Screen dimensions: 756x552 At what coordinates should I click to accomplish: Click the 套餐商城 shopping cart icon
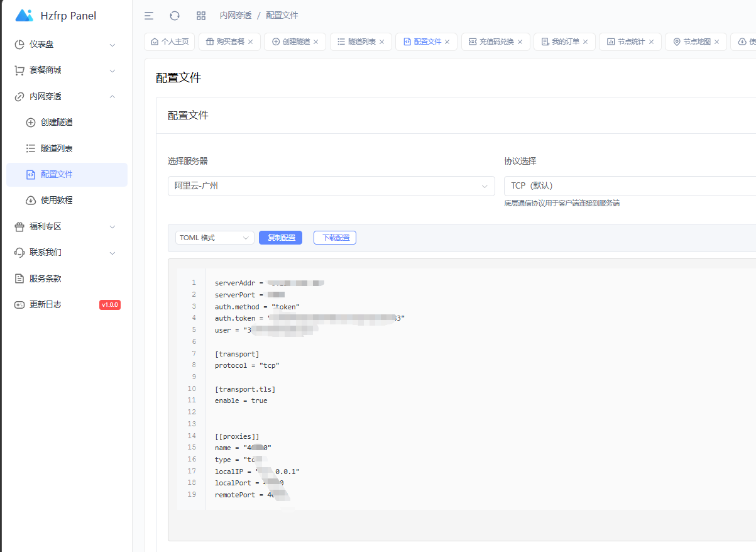(x=19, y=70)
